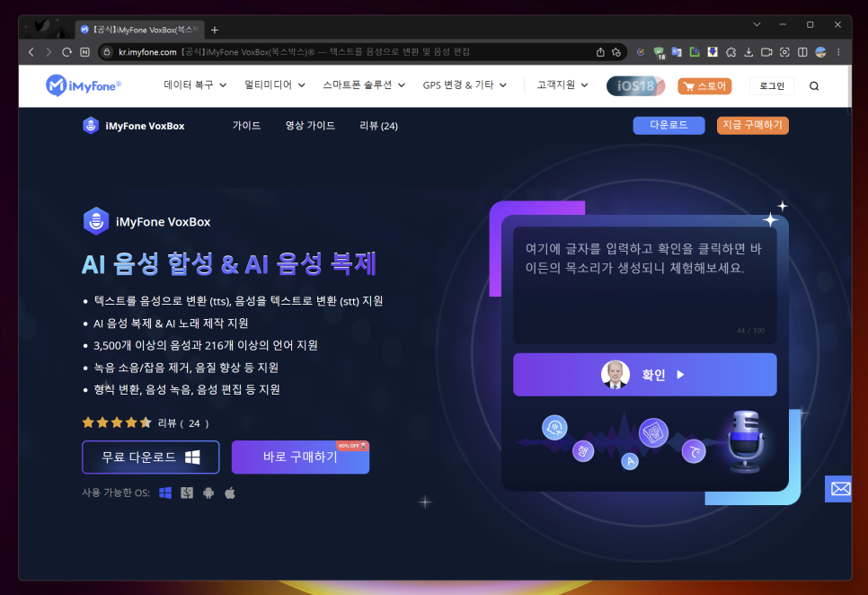
Task: Click the text input box for voice demo
Action: [645, 285]
